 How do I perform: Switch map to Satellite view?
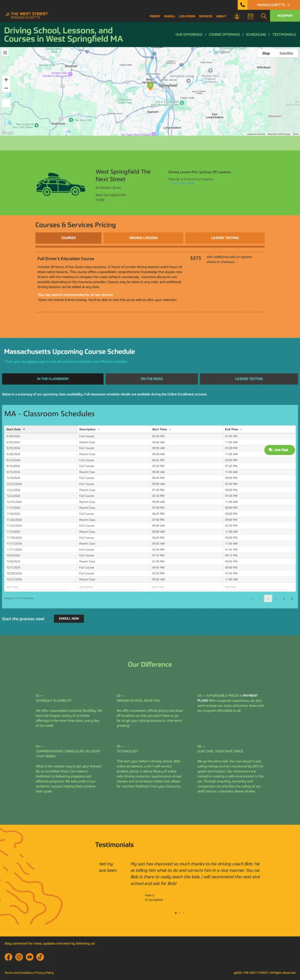286,54
